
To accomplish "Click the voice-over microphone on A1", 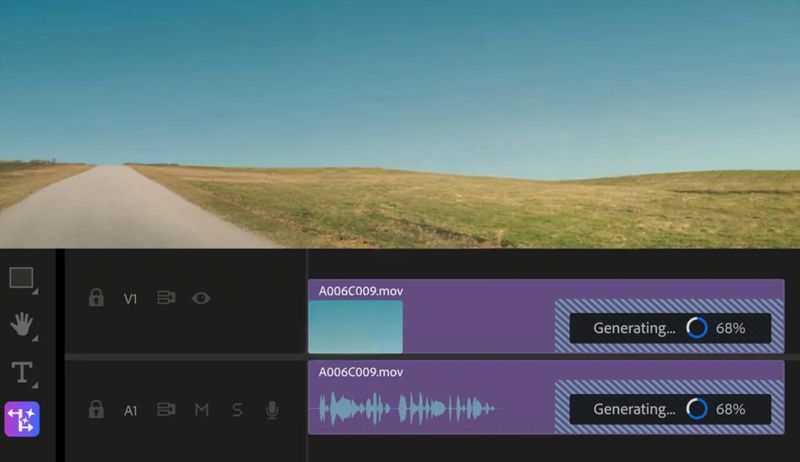I will click(x=271, y=409).
